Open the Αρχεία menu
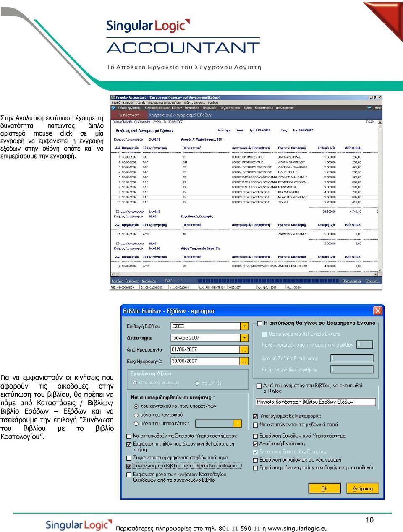The image size is (403, 532). [141, 102]
